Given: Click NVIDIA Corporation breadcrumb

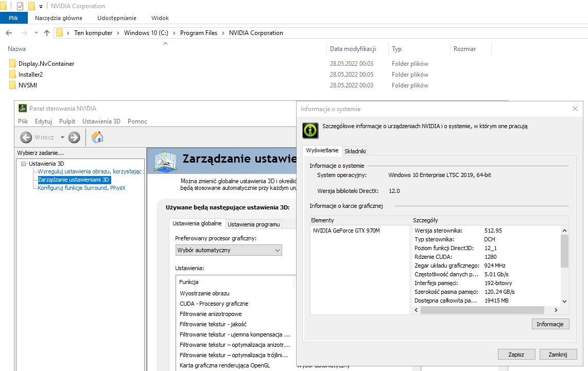Looking at the screenshot, I should (256, 33).
